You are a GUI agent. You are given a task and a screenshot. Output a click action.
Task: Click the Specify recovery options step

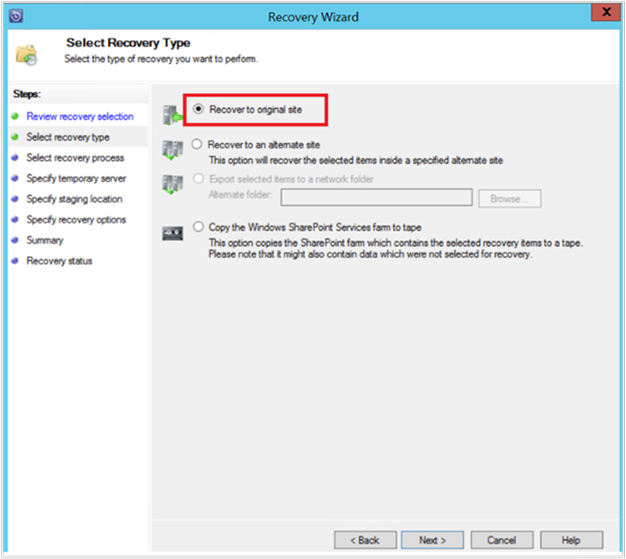76,220
